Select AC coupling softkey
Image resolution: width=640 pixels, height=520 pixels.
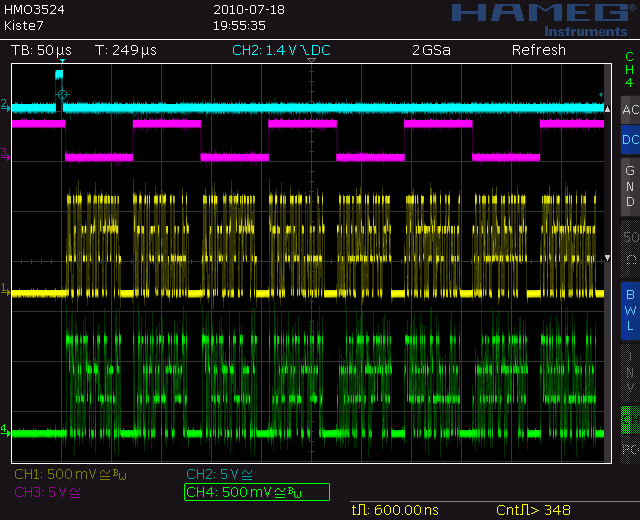(630, 110)
